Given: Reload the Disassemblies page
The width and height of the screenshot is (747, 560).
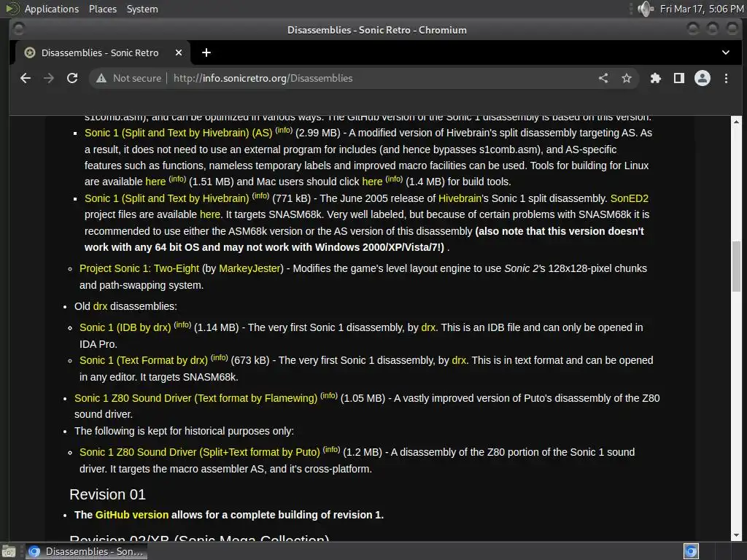Looking at the screenshot, I should pyautogui.click(x=72, y=78).
